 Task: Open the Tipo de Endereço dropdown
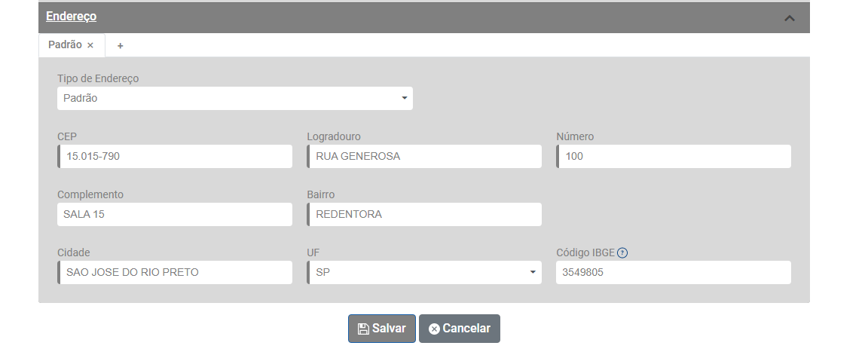tap(235, 99)
